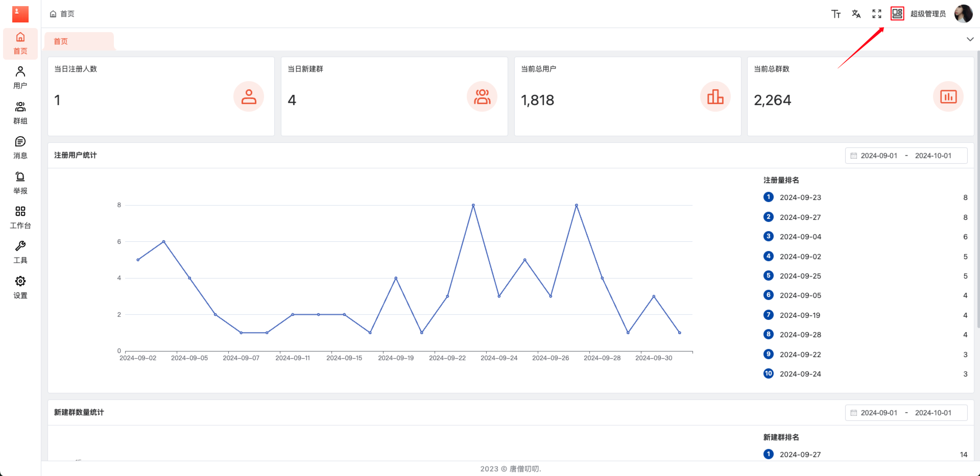Toggle fullscreen mode icon
The width and height of the screenshot is (980, 476).
click(876, 14)
